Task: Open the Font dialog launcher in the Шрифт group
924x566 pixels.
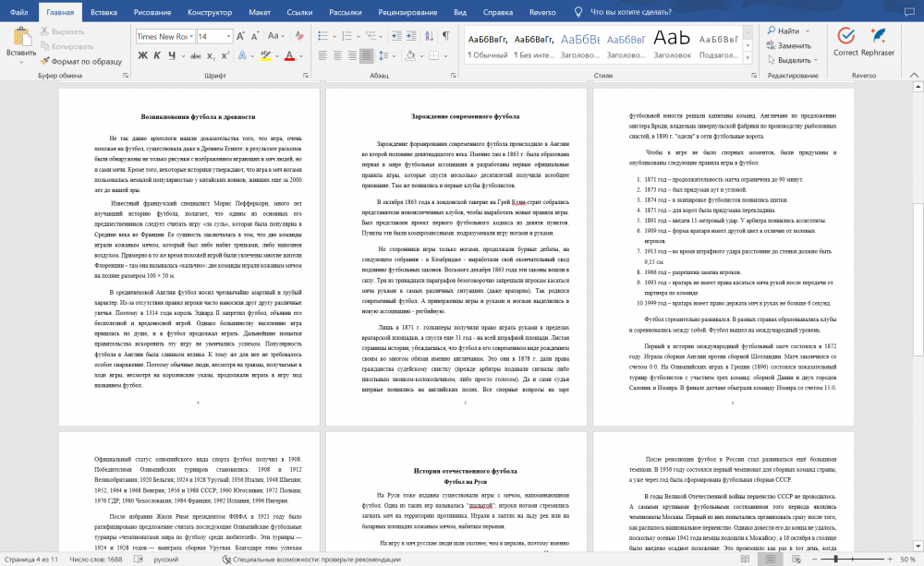Action: point(306,76)
